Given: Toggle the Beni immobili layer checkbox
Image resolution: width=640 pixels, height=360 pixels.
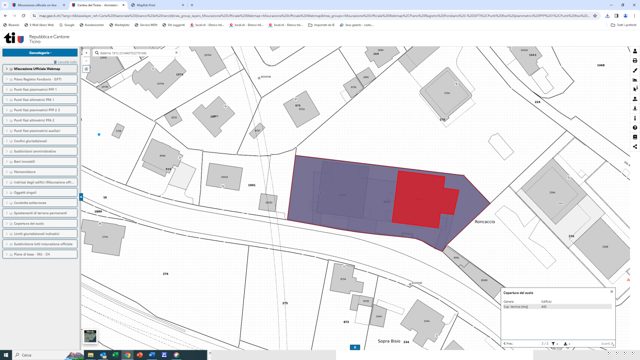Looking at the screenshot, I should pyautogui.click(x=11, y=162).
